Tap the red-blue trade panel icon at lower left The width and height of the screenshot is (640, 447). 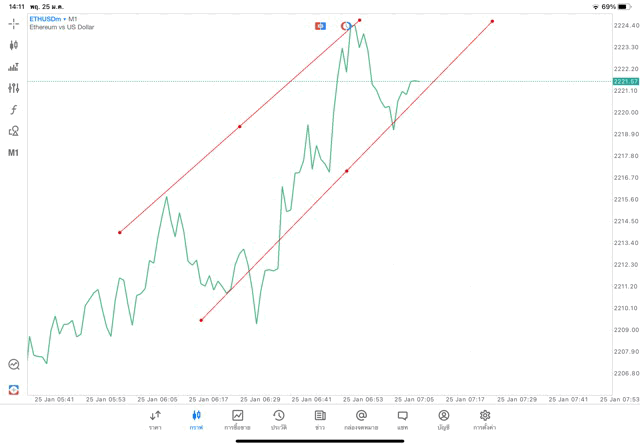click(x=13, y=389)
